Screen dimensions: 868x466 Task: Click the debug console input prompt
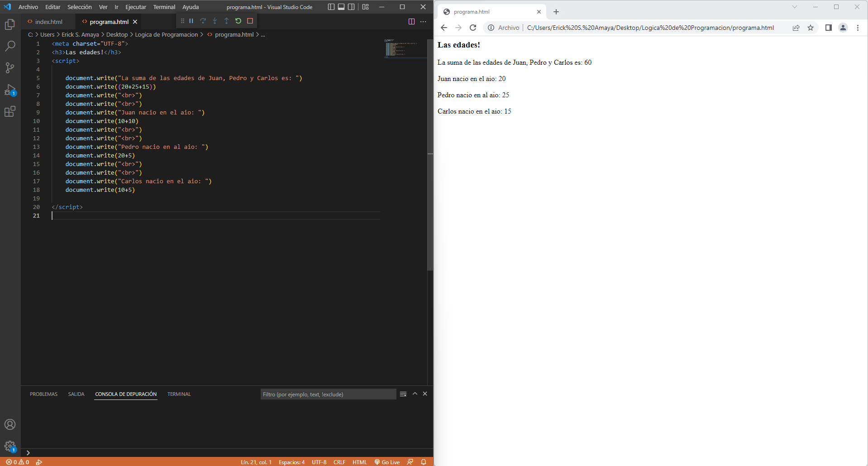pos(226,452)
